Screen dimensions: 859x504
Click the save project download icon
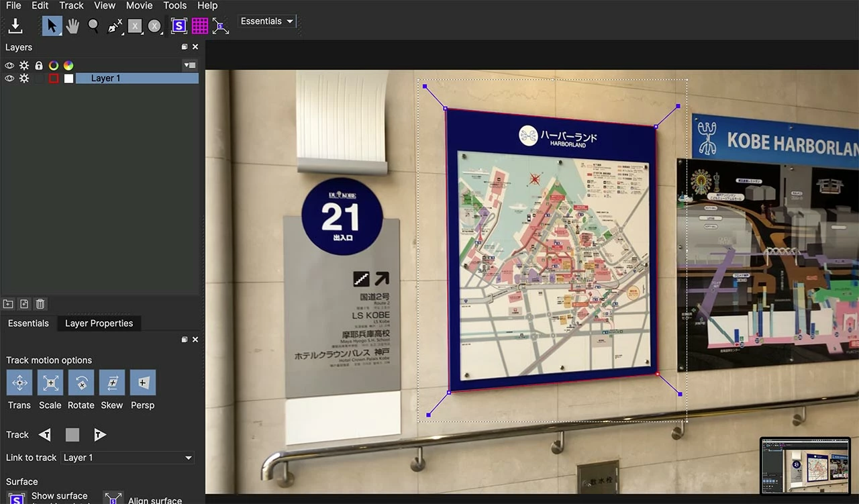15,26
